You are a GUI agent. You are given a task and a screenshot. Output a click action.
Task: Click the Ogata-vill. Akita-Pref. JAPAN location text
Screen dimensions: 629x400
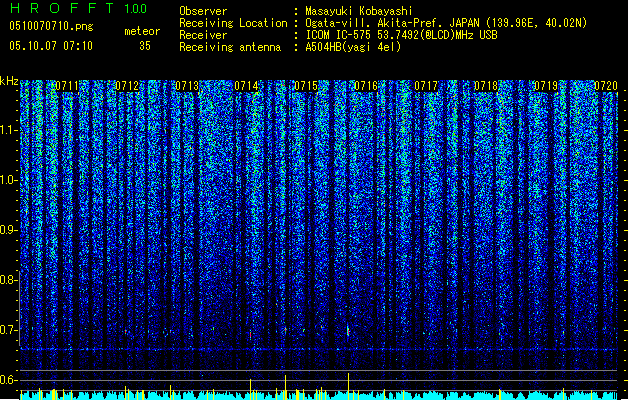[446, 23]
